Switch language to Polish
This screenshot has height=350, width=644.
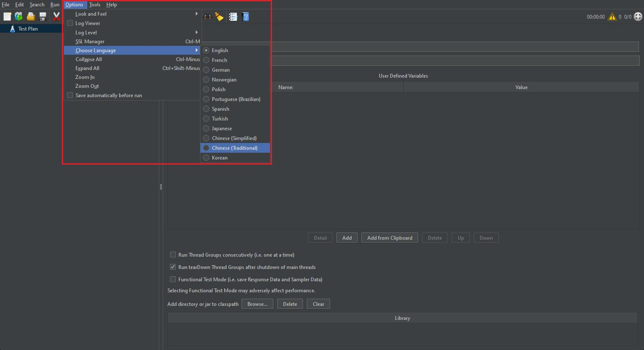(235, 89)
